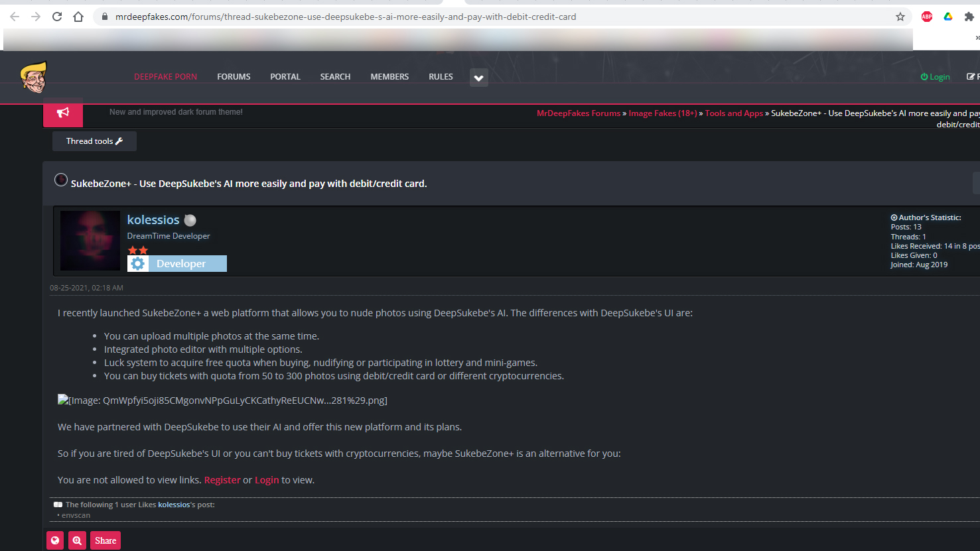Click the 'New and improved dark forum theme!' notice
Viewport: 980px width, 551px height.
tap(176, 112)
